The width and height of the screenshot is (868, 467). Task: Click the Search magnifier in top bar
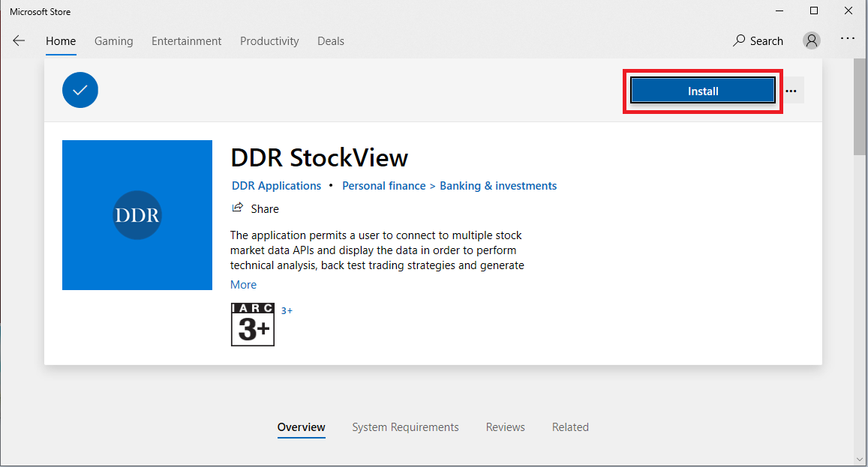[x=740, y=41]
